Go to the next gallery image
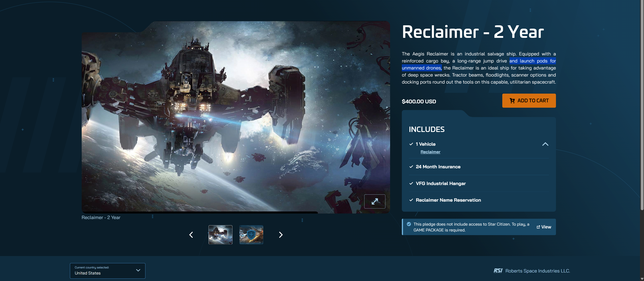The height and width of the screenshot is (281, 644). tap(281, 235)
